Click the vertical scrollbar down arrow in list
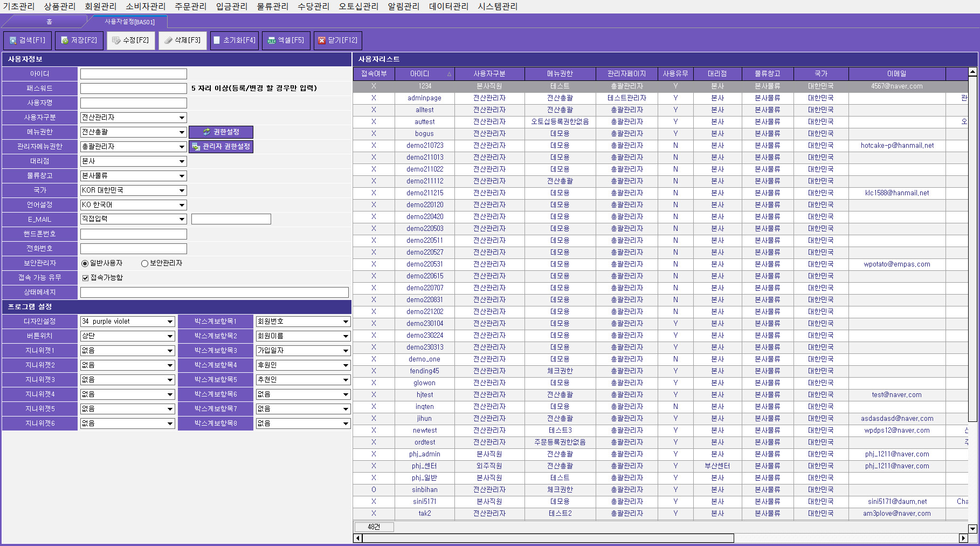Screen dimensions: 980x546 [972, 529]
